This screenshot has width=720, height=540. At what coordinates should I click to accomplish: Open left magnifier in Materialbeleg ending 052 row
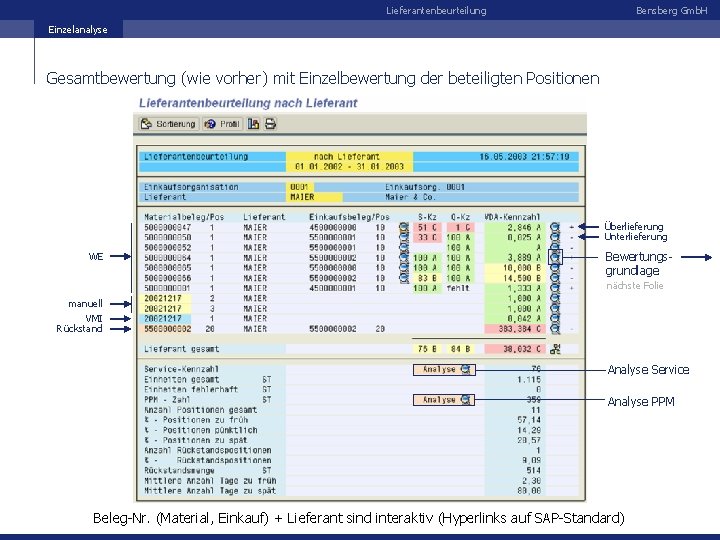(404, 248)
